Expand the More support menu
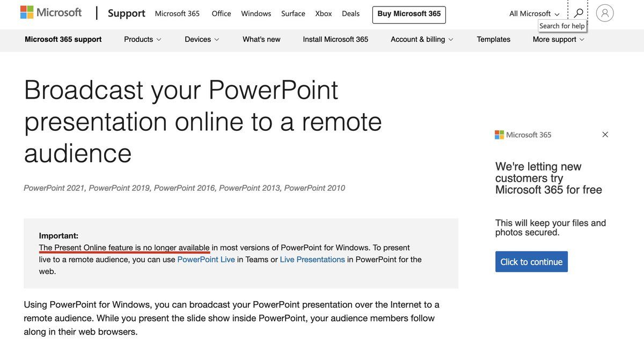The height and width of the screenshot is (343, 644). [559, 39]
